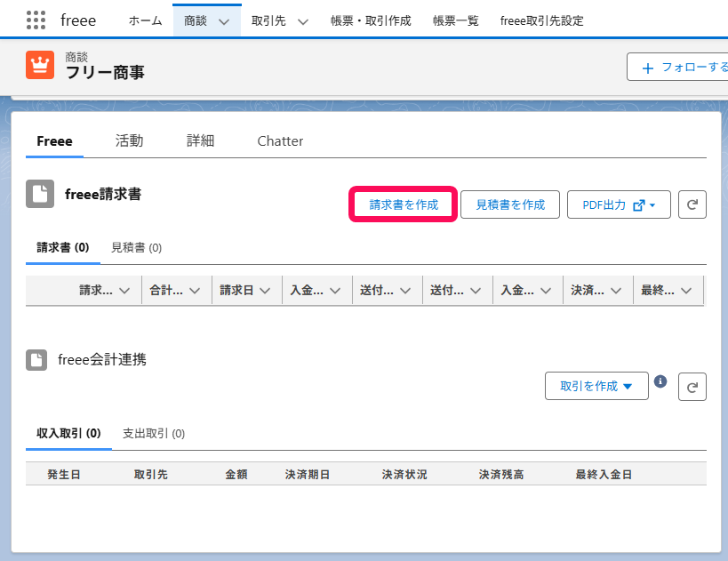Image resolution: width=728 pixels, height=561 pixels.
Task: Click the 発生日 column header
Action: coord(64,475)
